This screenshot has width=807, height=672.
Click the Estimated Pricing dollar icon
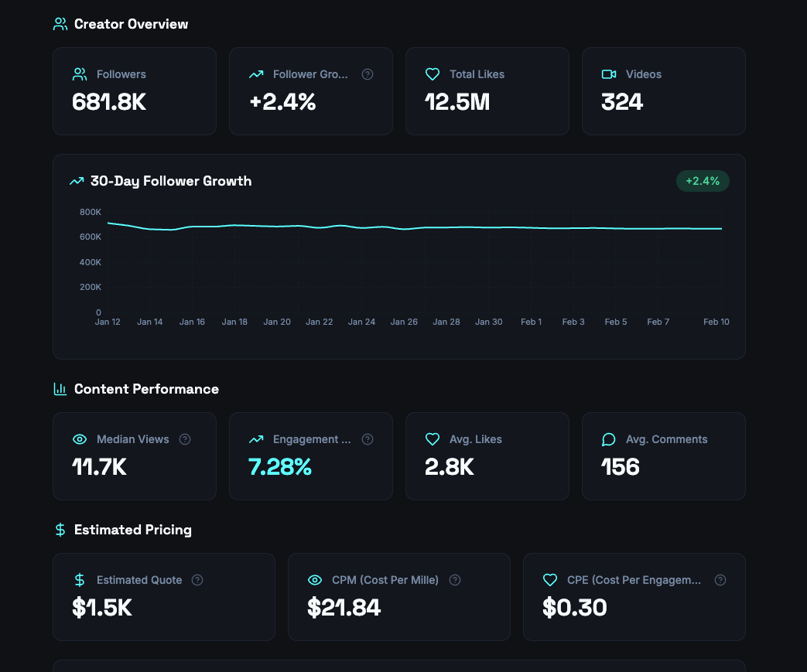click(x=60, y=530)
